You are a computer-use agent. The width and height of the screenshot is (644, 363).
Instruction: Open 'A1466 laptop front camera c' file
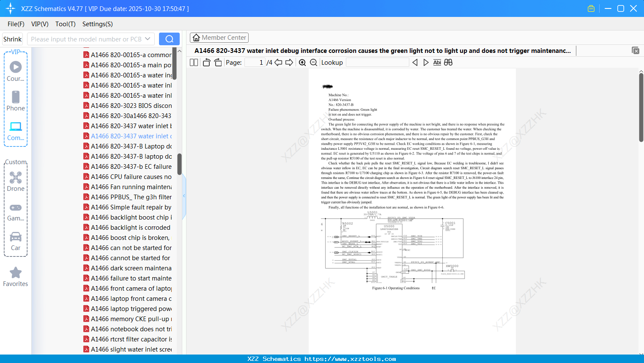(x=127, y=299)
